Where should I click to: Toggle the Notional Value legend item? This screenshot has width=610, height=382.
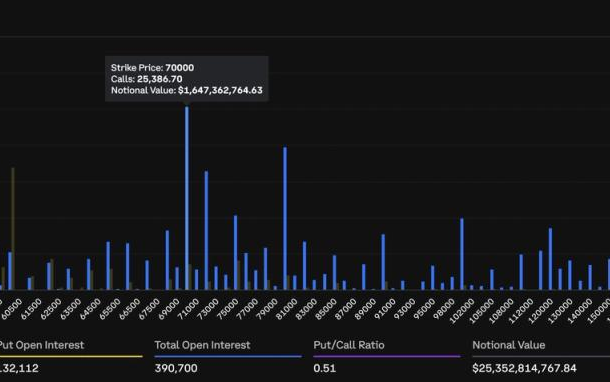508,345
